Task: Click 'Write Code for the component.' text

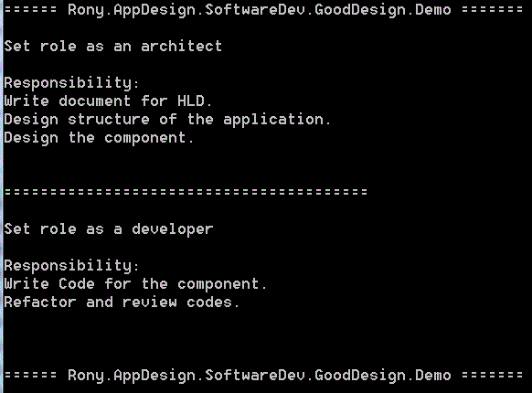Action: (135, 284)
